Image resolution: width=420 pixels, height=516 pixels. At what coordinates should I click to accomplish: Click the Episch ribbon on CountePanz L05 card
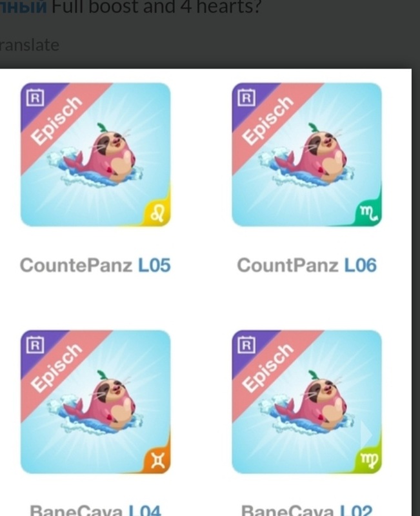pyautogui.click(x=57, y=120)
